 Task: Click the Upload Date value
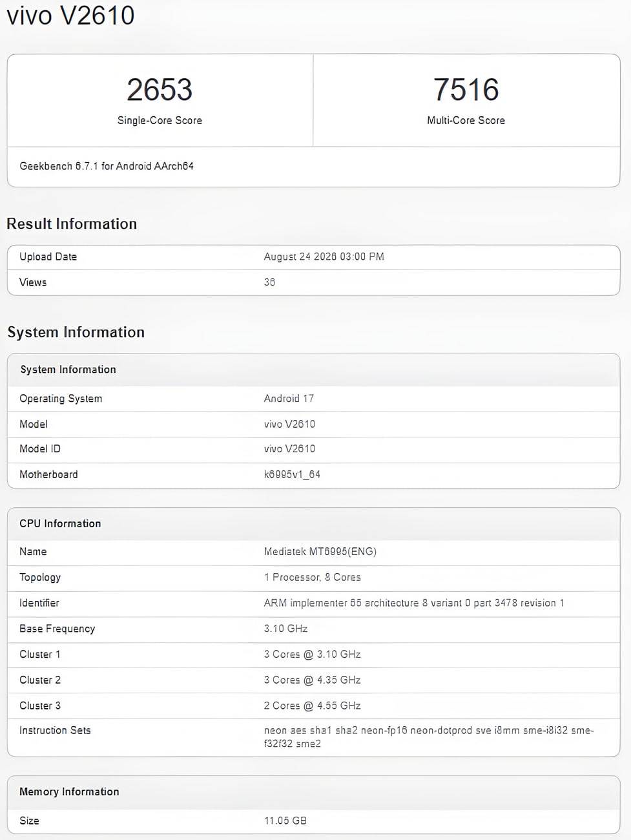(x=324, y=257)
